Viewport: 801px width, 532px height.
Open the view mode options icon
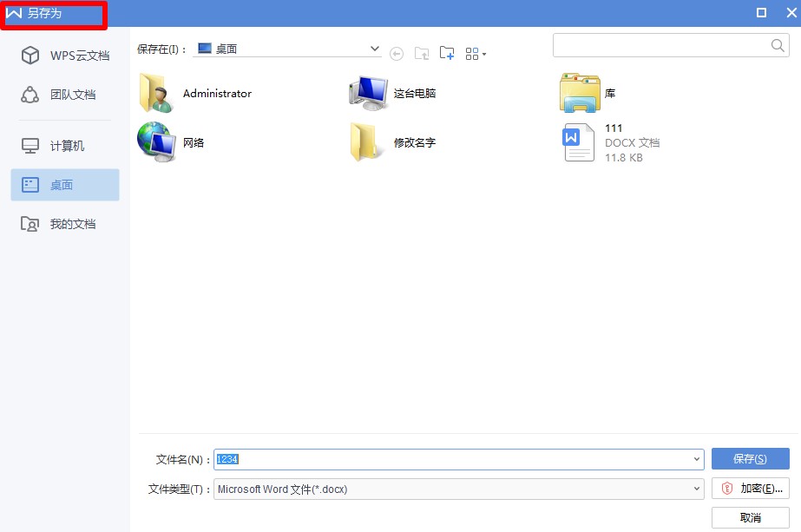(476, 54)
